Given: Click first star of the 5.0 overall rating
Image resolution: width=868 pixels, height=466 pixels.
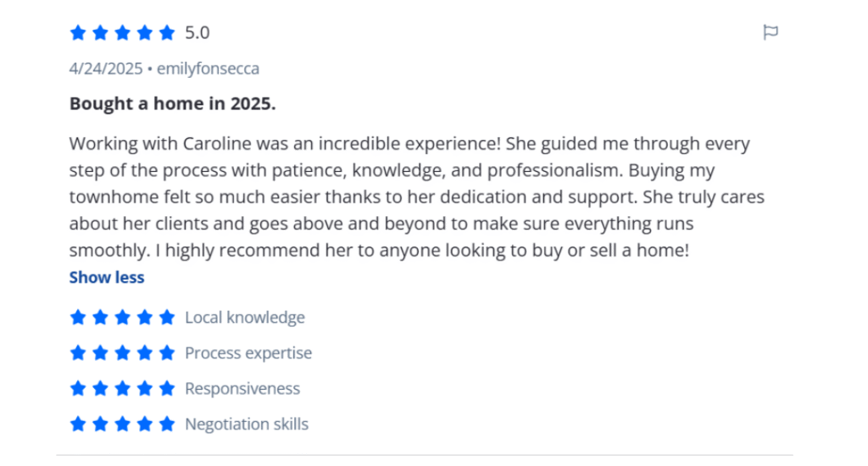Looking at the screenshot, I should [x=78, y=33].
